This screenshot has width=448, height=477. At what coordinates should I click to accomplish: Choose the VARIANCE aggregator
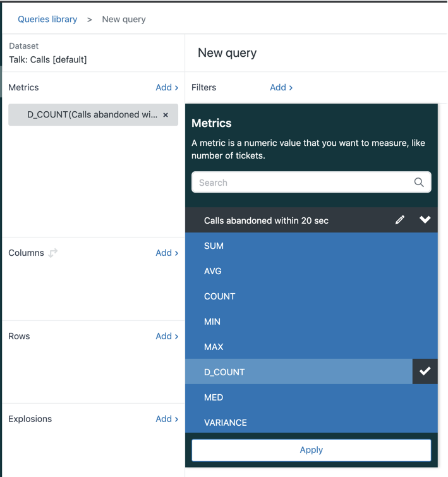coord(312,422)
